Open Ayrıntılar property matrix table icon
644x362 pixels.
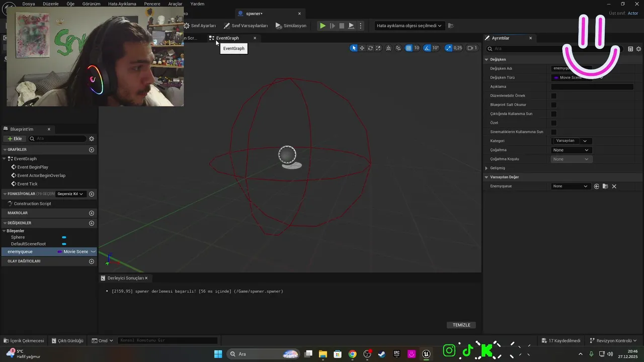point(630,49)
